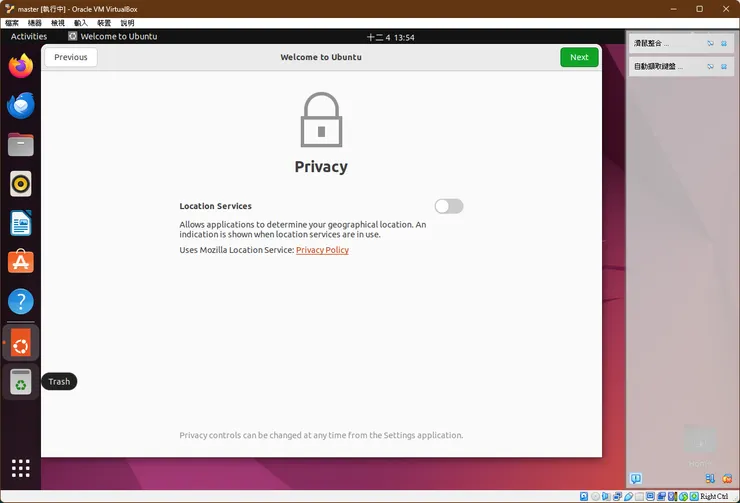Image resolution: width=740 pixels, height=503 pixels.
Task: Dismiss the 自動擷取鍵盤 notification with its blue X
Action: 724,67
